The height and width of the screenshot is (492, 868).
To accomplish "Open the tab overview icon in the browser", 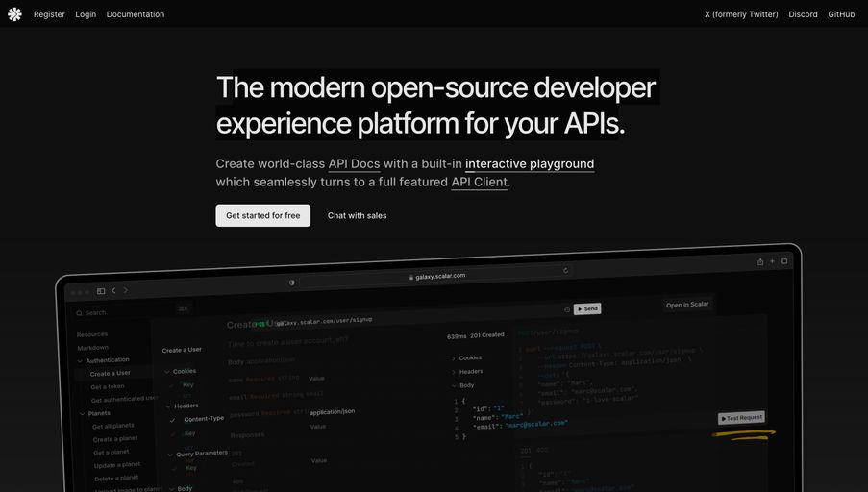I will tap(784, 261).
